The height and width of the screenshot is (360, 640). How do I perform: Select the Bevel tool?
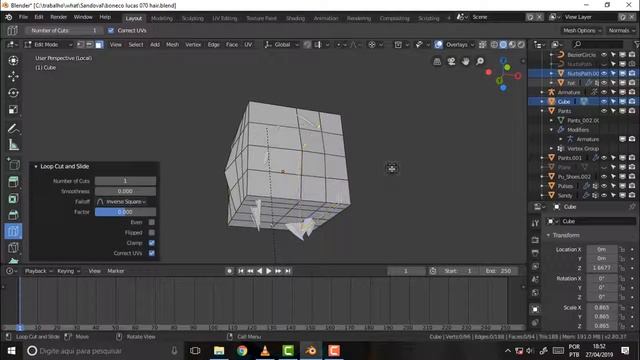pyautogui.click(x=13, y=215)
